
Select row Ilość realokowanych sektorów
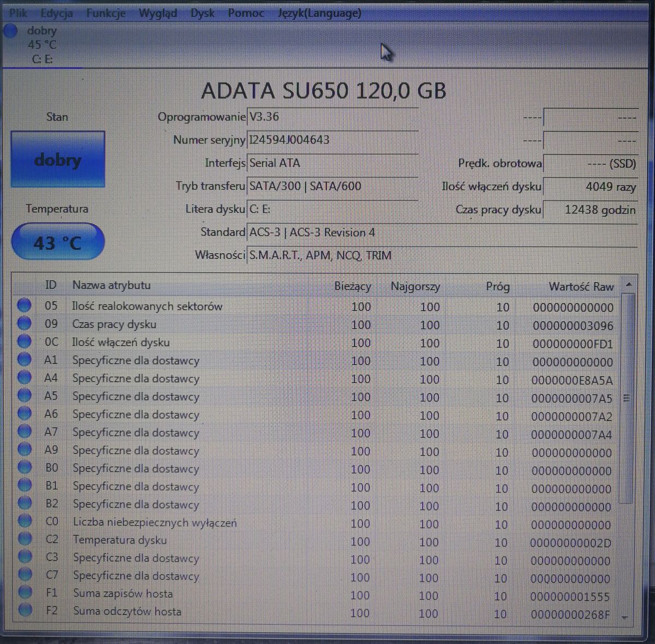[317, 307]
